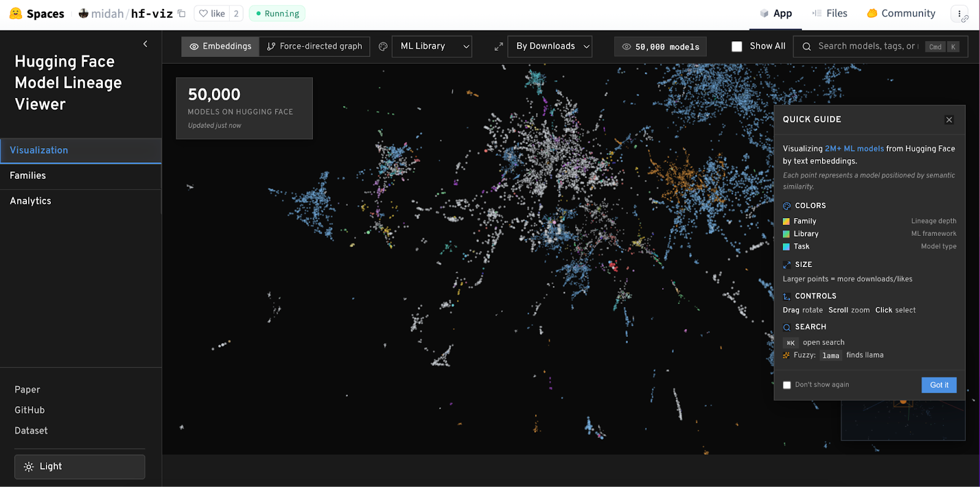Click the Task color swatch
The image size is (980, 487).
[x=786, y=247]
